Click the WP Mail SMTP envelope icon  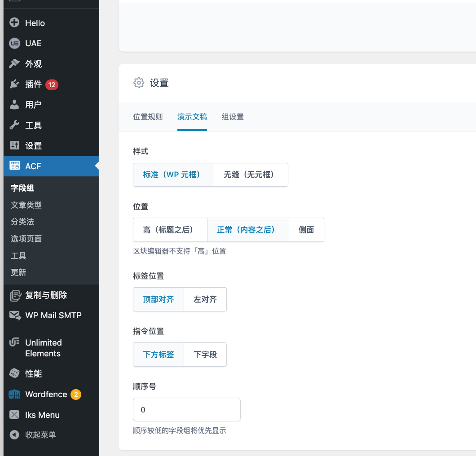click(14, 316)
